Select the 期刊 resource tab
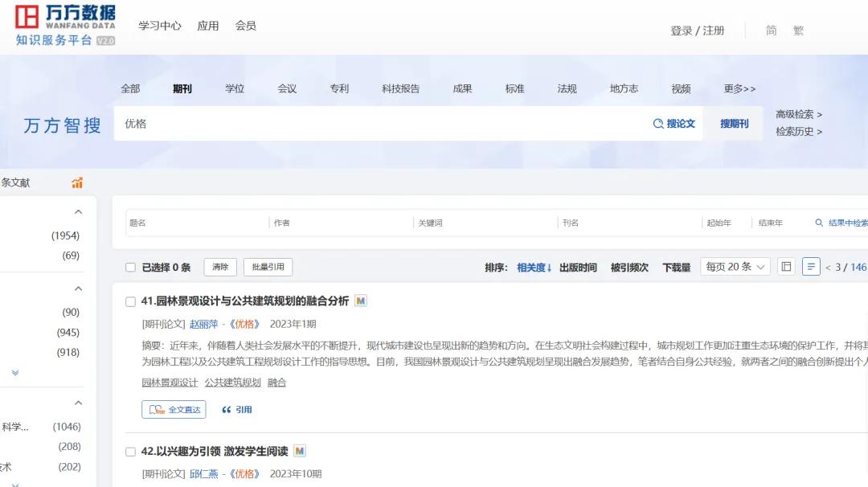 point(182,88)
